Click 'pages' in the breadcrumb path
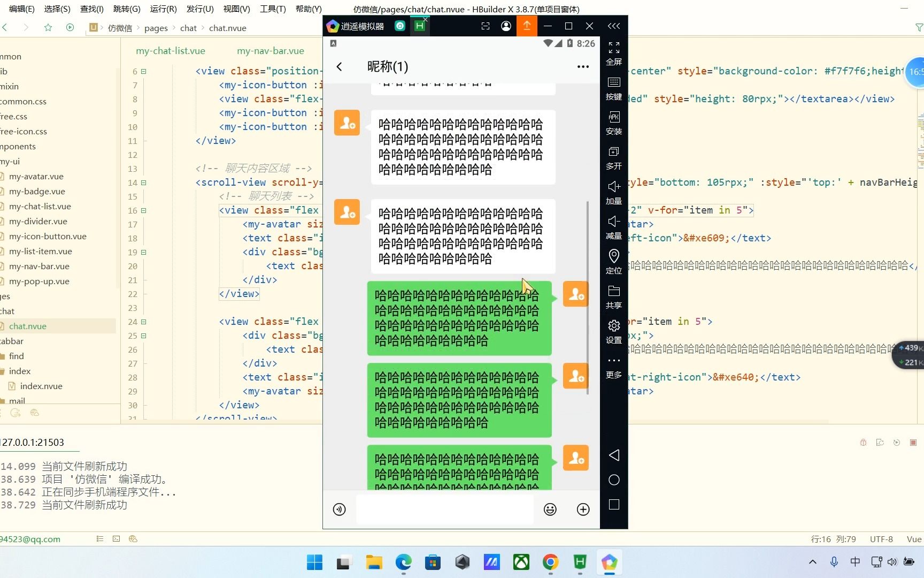Viewport: 924px width, 578px height. (x=156, y=28)
